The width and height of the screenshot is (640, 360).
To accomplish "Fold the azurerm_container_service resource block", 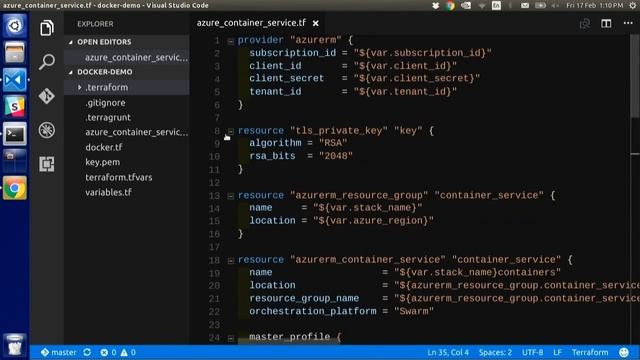I will (231, 260).
